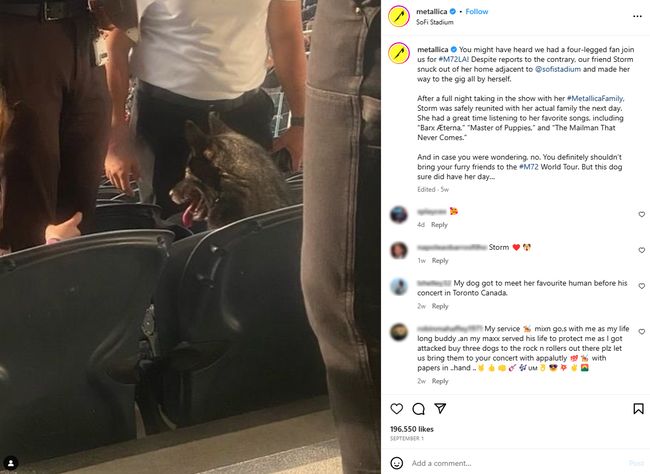Open the three-dot more options menu
The width and height of the screenshot is (650, 474).
point(637,16)
